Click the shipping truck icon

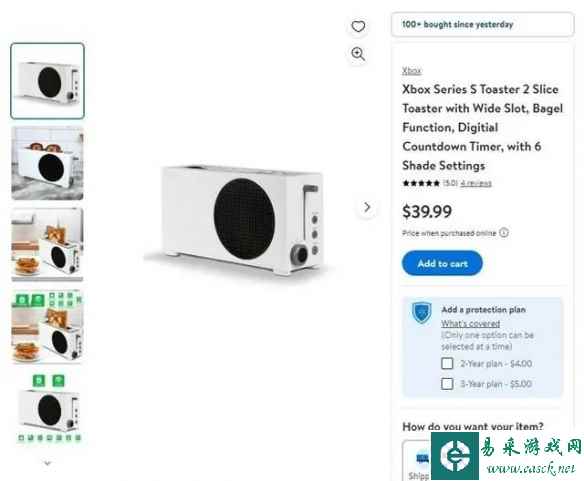423,458
